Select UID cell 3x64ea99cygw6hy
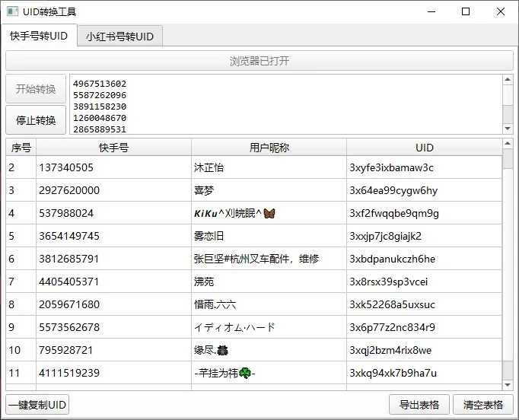519x420 pixels. (425, 190)
